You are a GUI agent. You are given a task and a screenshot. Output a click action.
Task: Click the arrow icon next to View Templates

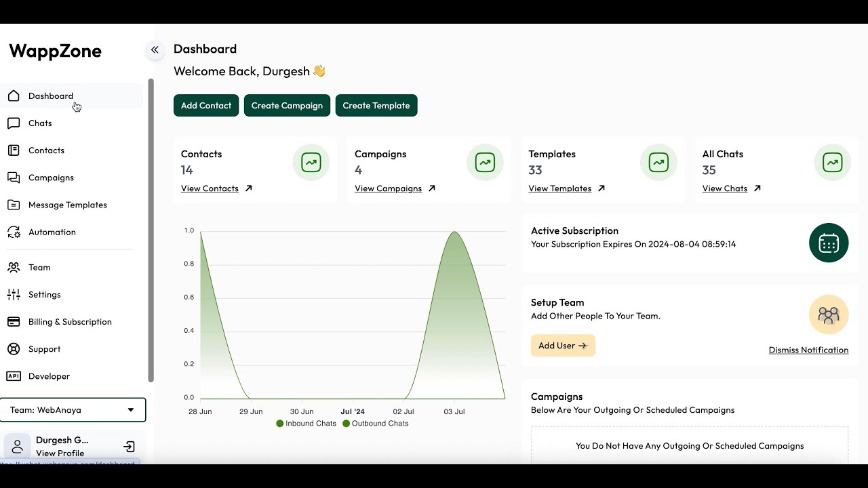coord(601,188)
